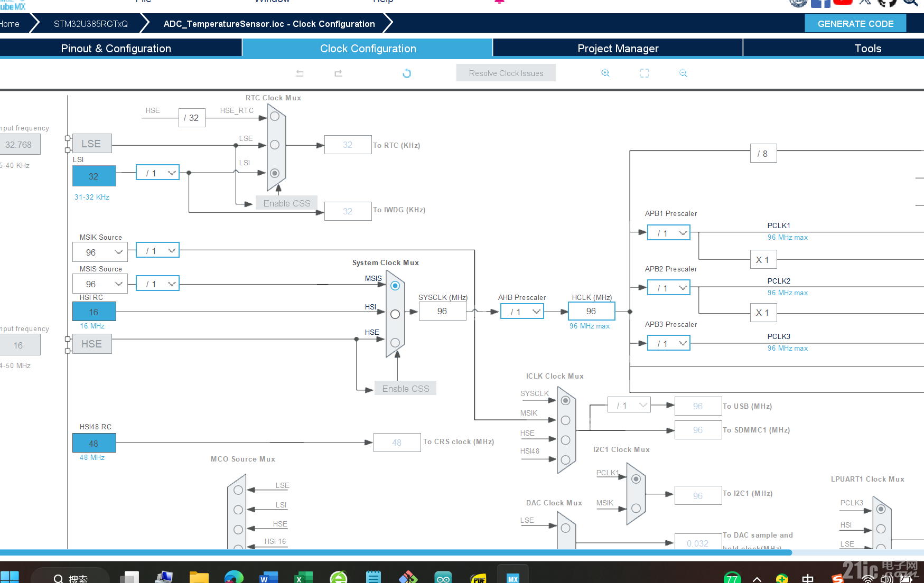
Task: Show hidden system tray icons
Action: pos(757,579)
